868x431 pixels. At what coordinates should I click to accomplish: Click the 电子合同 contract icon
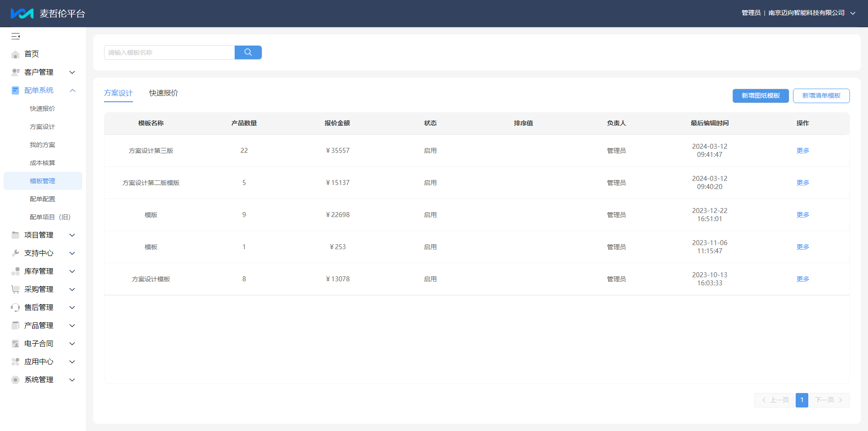point(15,344)
